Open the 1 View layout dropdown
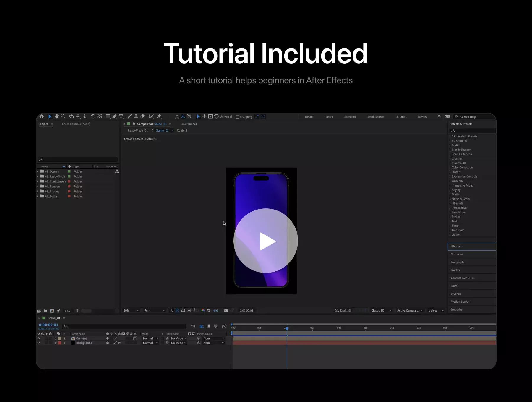 click(x=436, y=310)
